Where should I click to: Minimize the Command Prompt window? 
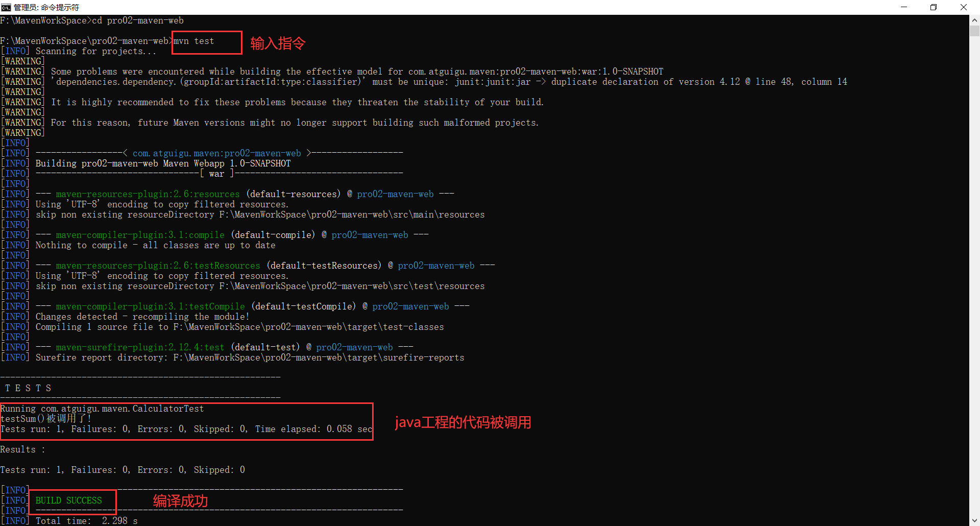tap(904, 7)
